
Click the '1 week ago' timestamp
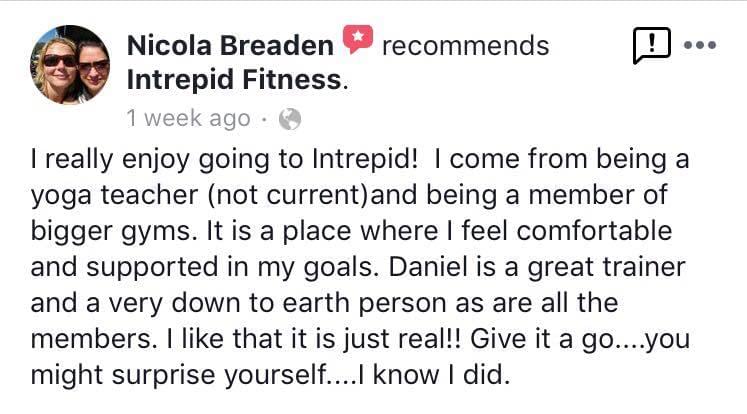(188, 118)
